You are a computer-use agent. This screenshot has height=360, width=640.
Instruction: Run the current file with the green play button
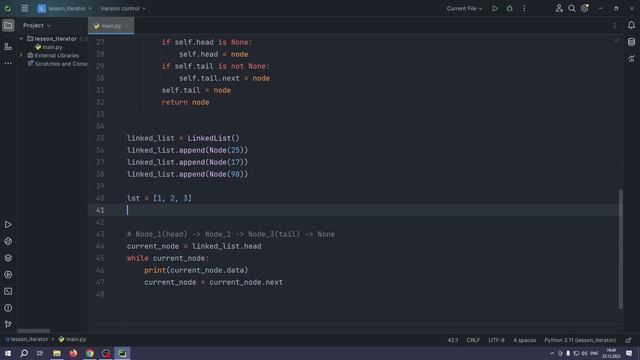495,8
